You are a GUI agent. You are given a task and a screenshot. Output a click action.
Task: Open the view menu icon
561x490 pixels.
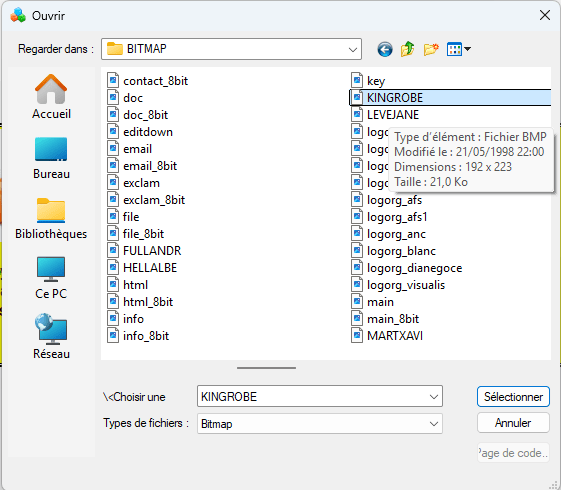[459, 49]
